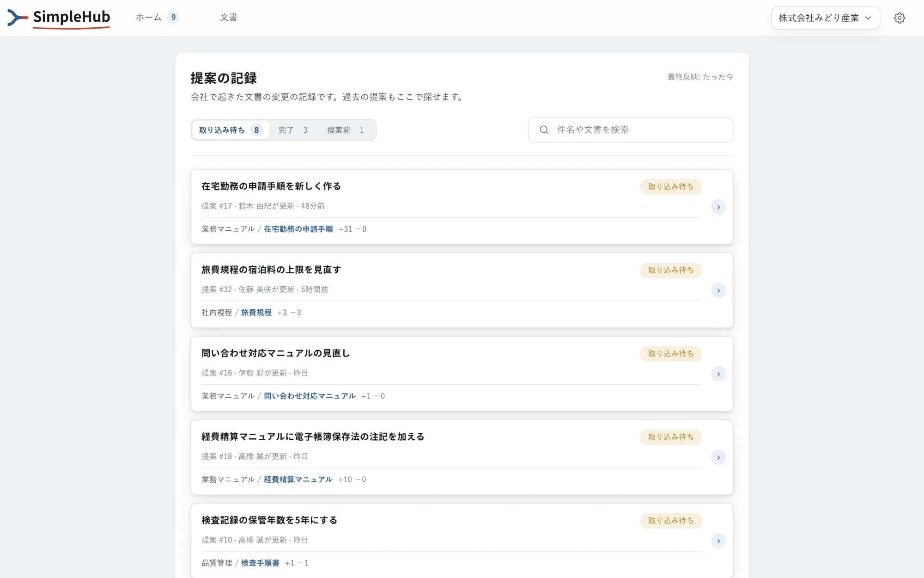The height and width of the screenshot is (578, 924).
Task: Open arrow for 経費精算マニュアル proposal card
Action: tap(718, 457)
